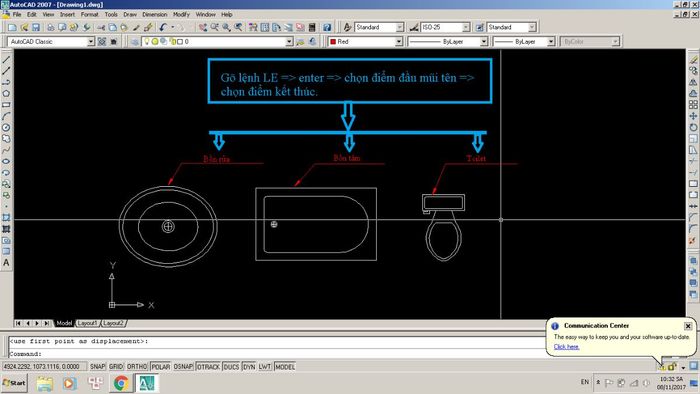Toggle OTRACK in status bar
Screen dimensions: 700x394
pos(208,366)
